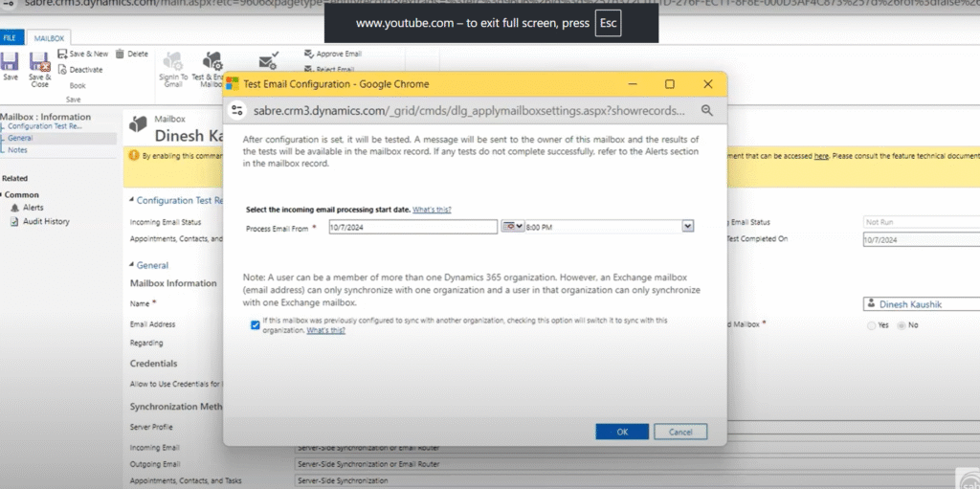Click the Approve Email ribbon icon
Screen dimensions: 980x489
(308, 55)
